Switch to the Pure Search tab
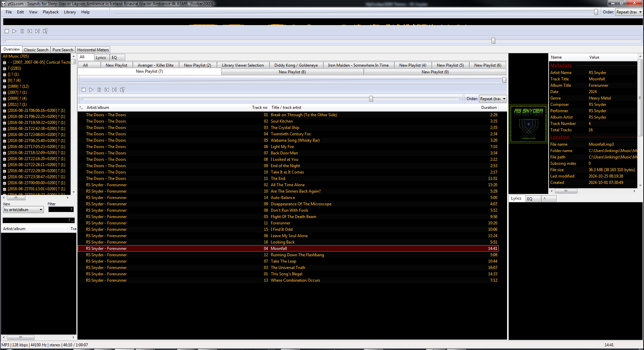 click(63, 50)
